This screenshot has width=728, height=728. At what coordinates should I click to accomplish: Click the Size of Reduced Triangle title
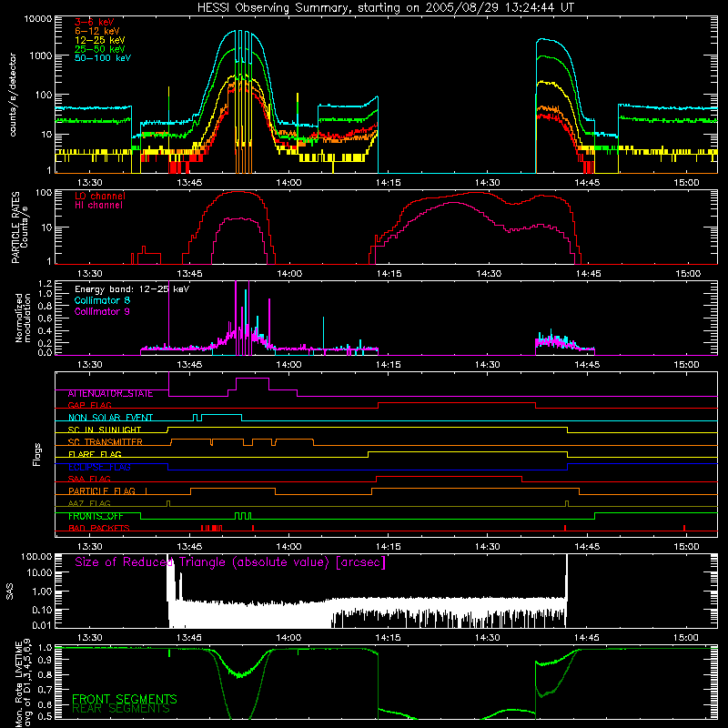230,562
